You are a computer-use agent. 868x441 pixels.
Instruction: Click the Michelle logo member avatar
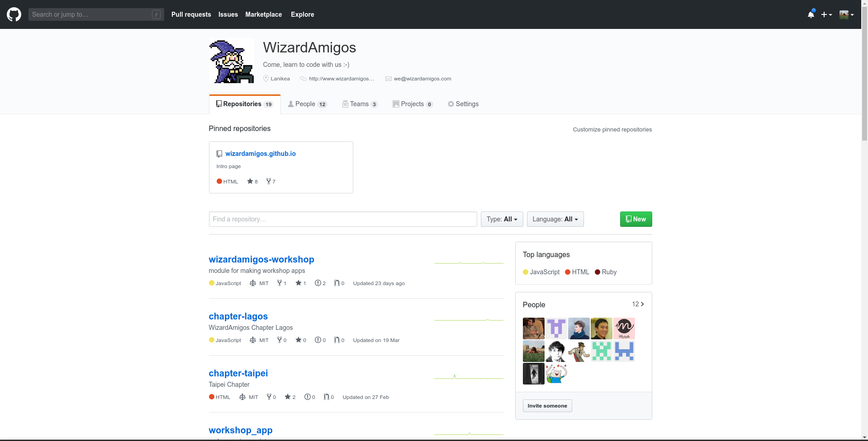[x=624, y=328]
